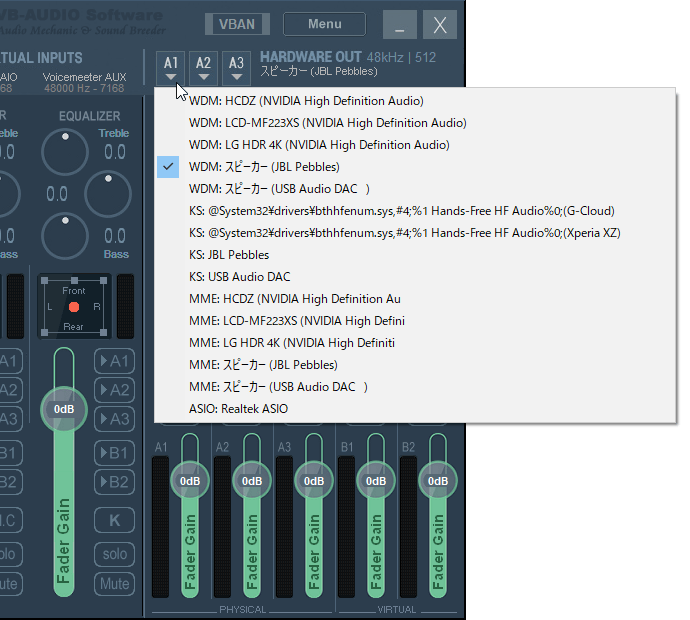Choose checked WDM: スピーカー (JBL Pebbles) entry
The height and width of the screenshot is (620, 690).
[x=415, y=167]
